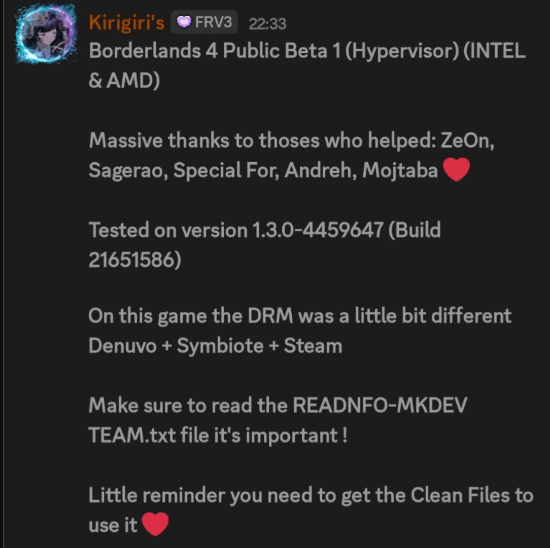Image resolution: width=550 pixels, height=548 pixels.
Task: Click the '& AMD)' text line
Action: click(124, 80)
